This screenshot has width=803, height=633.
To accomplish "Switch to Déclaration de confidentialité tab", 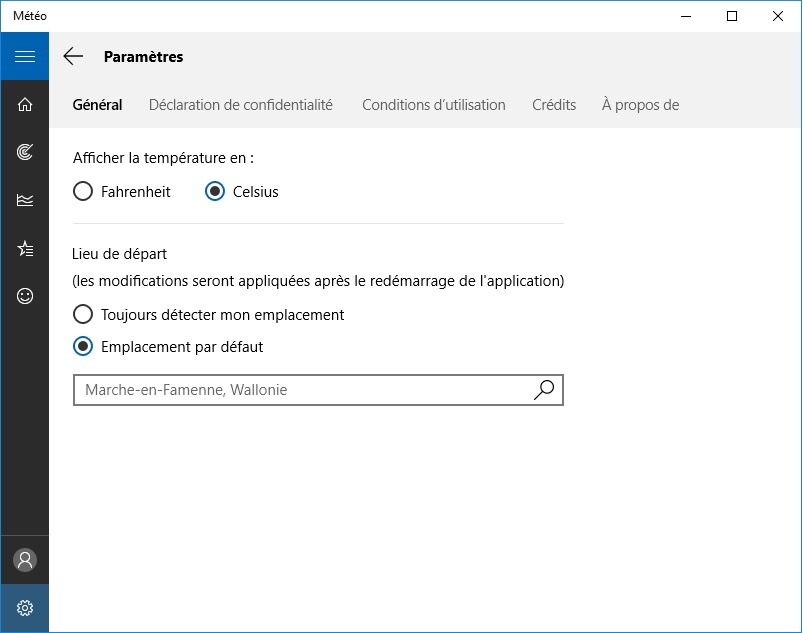I will click(241, 104).
